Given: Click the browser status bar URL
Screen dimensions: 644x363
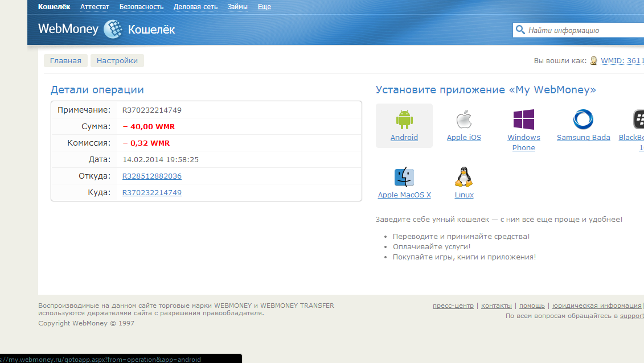Looking at the screenshot, I should pyautogui.click(x=101, y=360).
